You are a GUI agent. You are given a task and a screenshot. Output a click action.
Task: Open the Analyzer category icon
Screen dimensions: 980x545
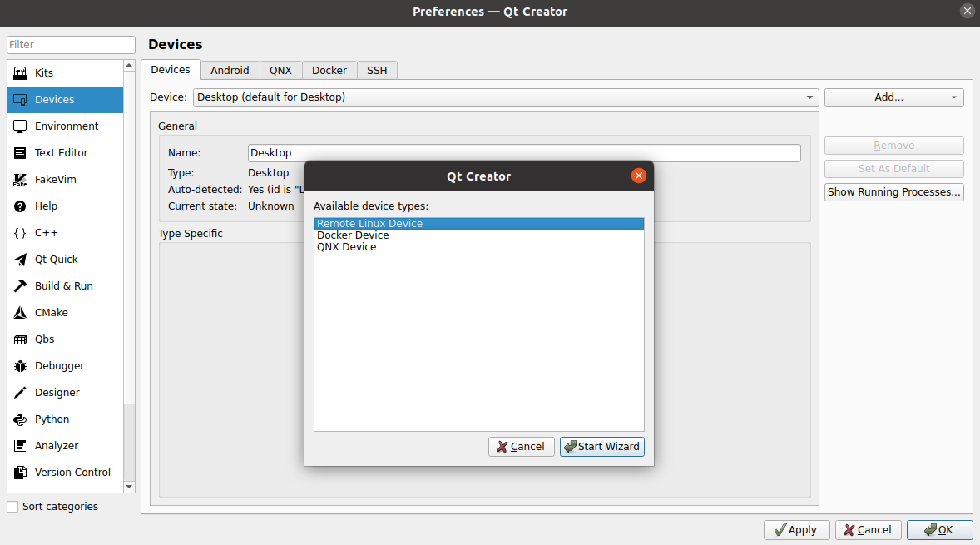pyautogui.click(x=21, y=446)
